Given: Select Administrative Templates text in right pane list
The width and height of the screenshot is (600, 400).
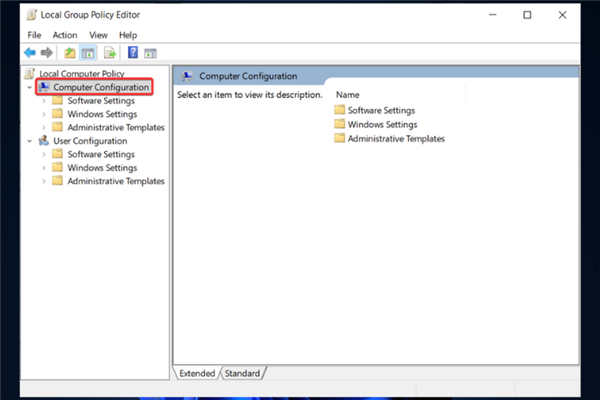Looking at the screenshot, I should pyautogui.click(x=396, y=139).
